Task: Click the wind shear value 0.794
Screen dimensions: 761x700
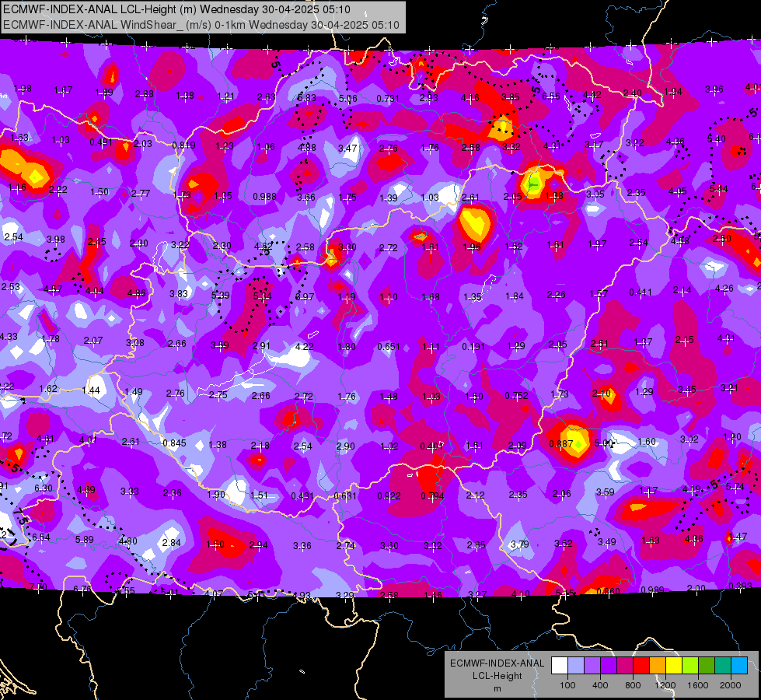Action: (x=432, y=496)
